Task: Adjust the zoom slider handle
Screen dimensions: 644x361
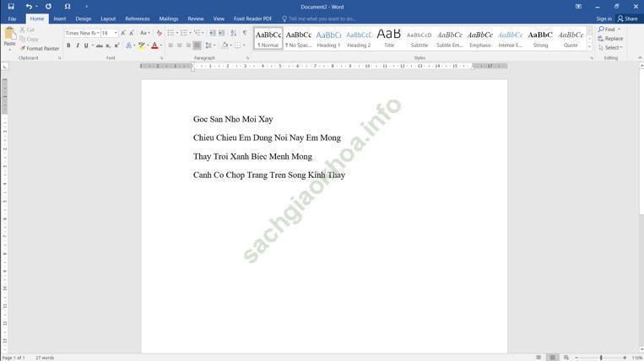Action: (601, 358)
